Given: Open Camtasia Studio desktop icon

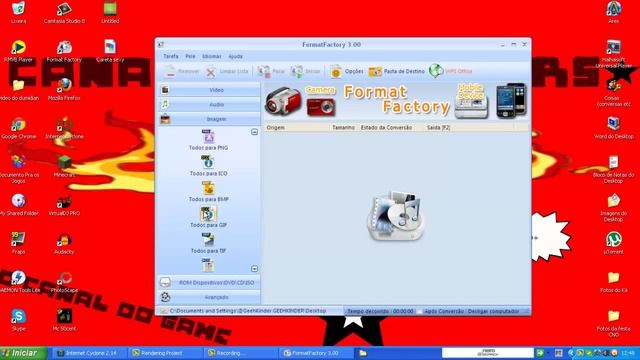Looking at the screenshot, I should [64, 13].
